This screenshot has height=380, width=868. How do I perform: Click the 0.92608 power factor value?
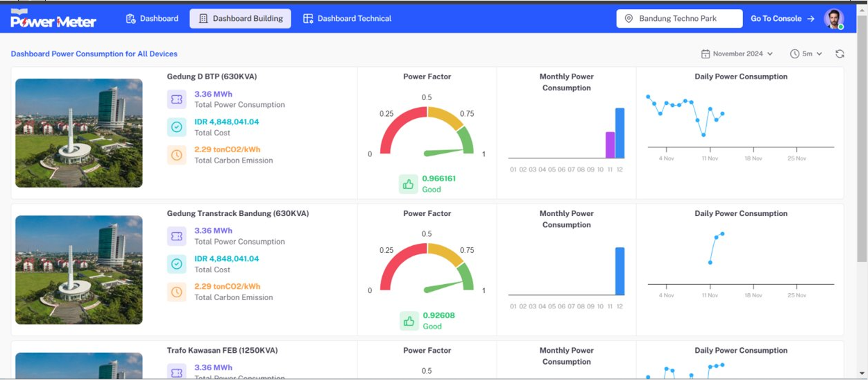[x=439, y=315]
